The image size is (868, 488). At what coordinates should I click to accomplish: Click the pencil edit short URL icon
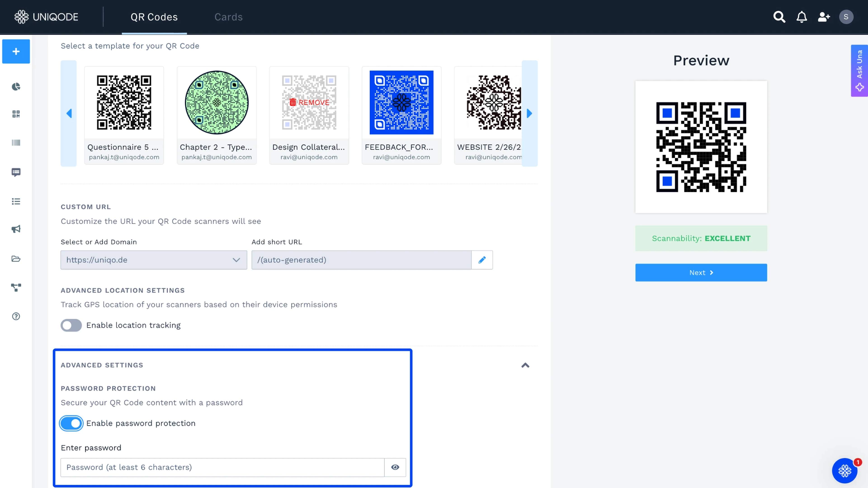pyautogui.click(x=482, y=260)
